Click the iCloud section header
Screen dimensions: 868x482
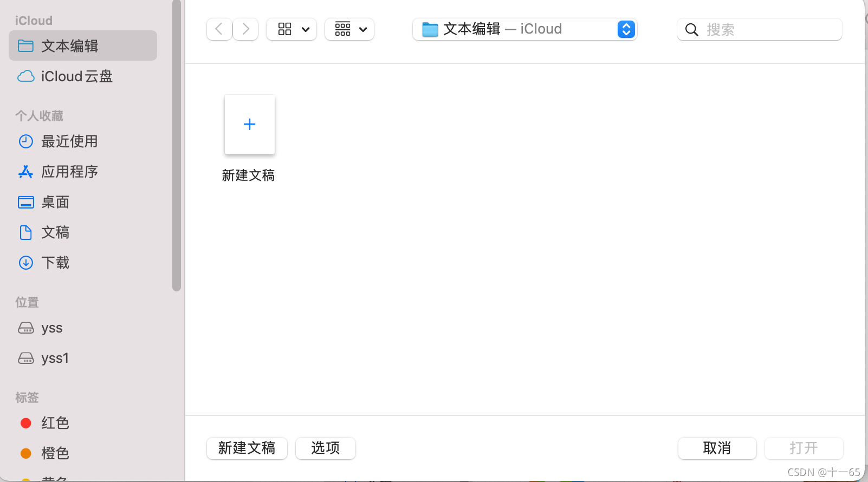pos(34,21)
